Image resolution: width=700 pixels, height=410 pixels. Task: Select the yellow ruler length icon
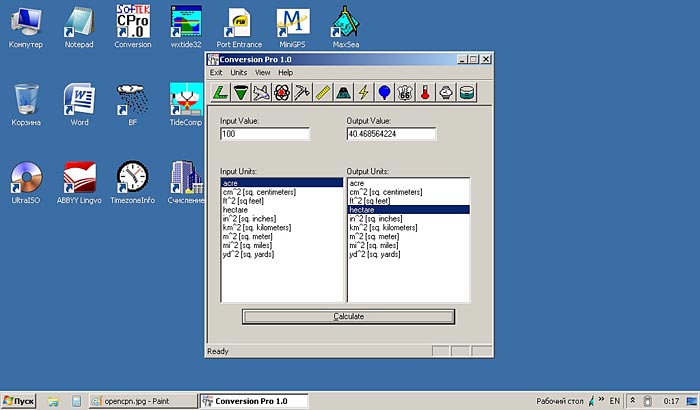point(323,92)
